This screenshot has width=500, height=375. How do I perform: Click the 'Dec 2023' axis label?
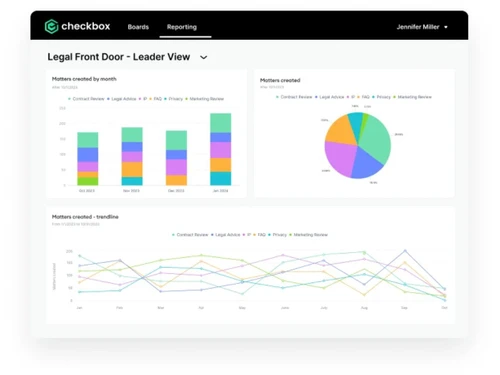[x=176, y=191]
